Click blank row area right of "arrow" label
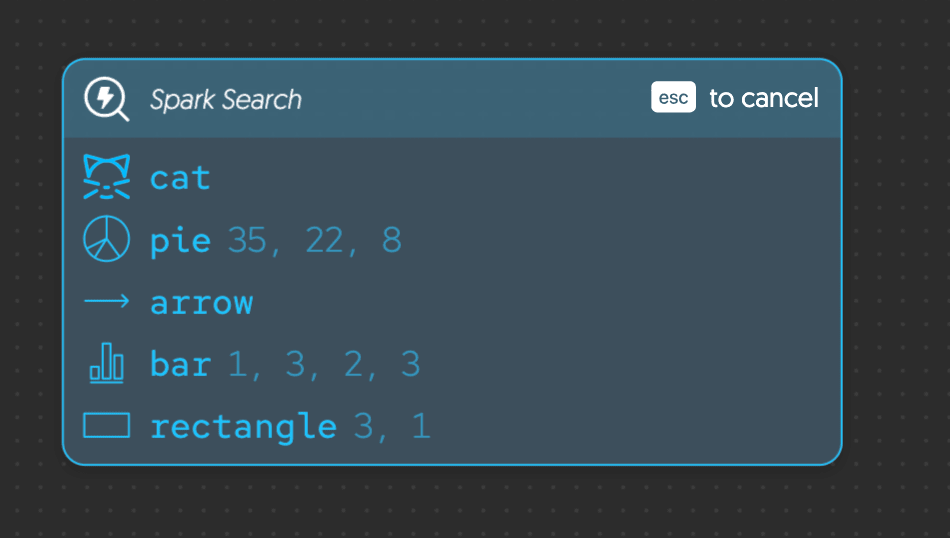 coord(550,303)
